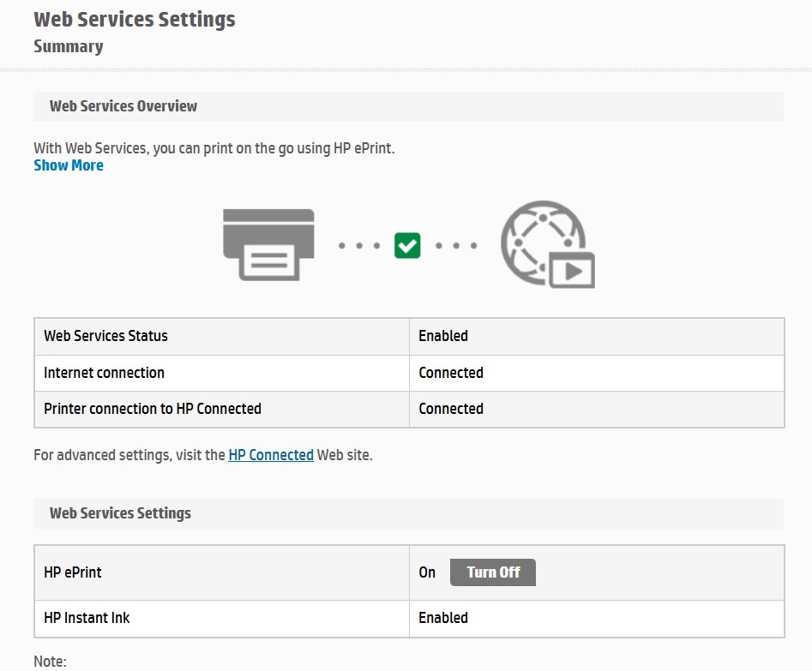The image size is (812, 671).
Task: Click the Enabled value for Web Services Status
Action: (443, 336)
